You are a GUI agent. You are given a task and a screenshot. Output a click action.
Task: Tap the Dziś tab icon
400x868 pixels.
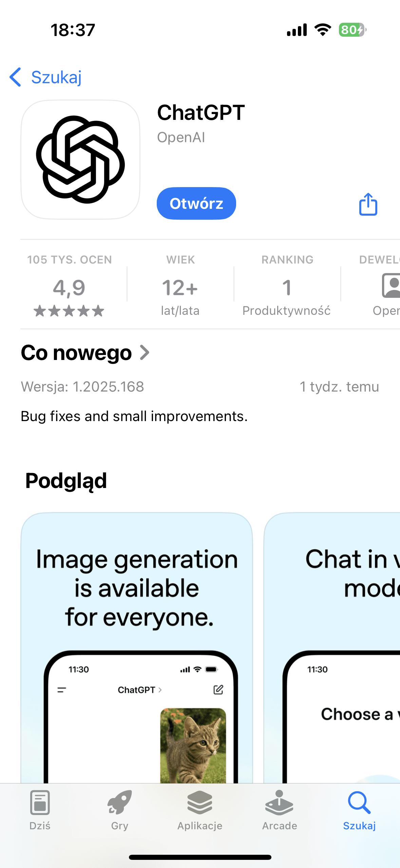pos(40,802)
